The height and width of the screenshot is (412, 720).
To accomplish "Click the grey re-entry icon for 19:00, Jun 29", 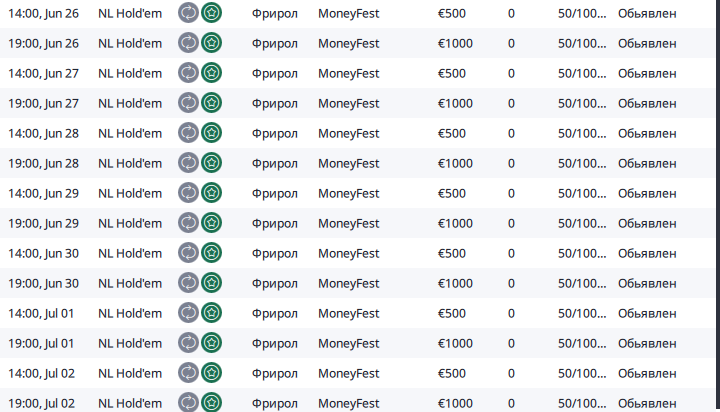I will coord(189,223).
